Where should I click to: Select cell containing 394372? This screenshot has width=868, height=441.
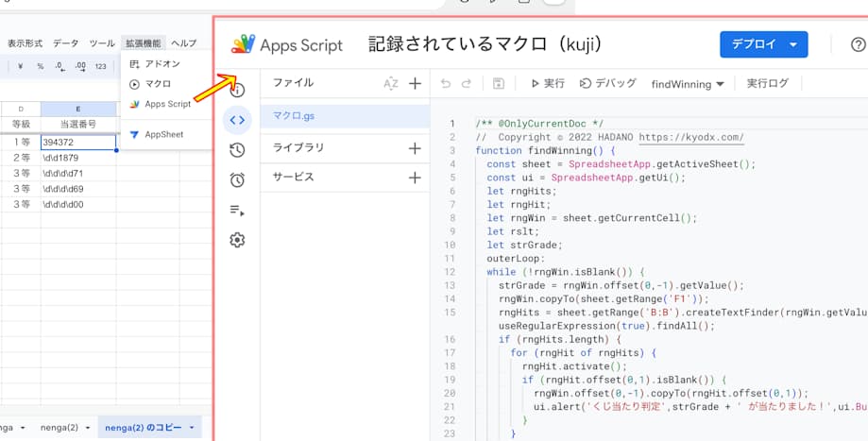(x=78, y=143)
